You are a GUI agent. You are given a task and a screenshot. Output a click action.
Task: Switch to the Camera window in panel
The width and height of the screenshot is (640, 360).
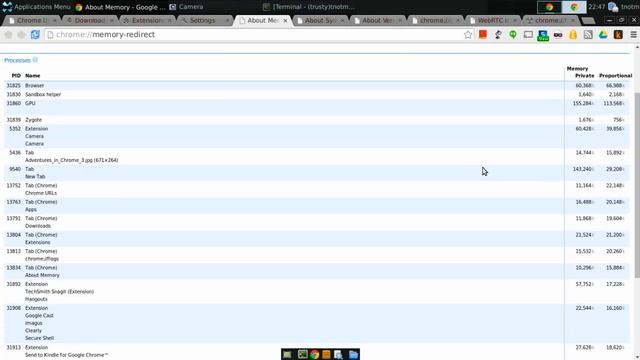click(x=187, y=7)
